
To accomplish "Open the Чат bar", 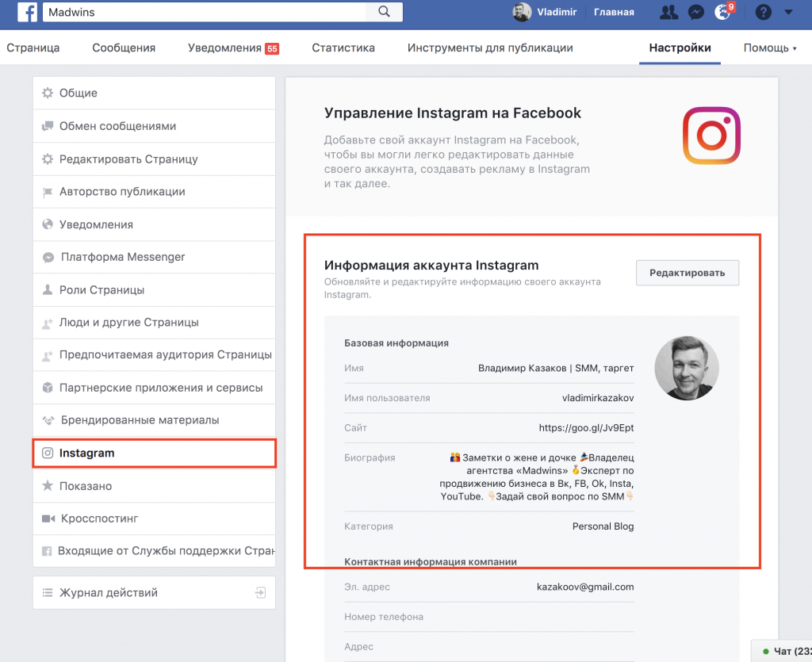I will (782, 651).
